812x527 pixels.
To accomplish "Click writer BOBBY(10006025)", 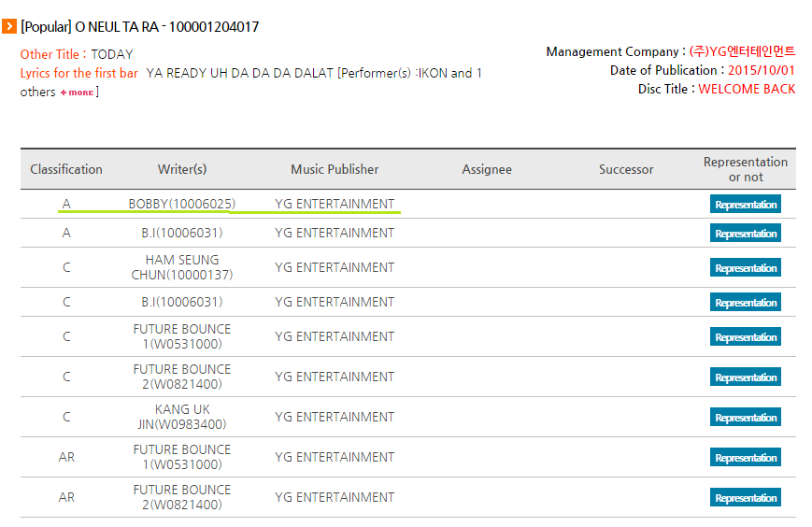I will point(182,204).
